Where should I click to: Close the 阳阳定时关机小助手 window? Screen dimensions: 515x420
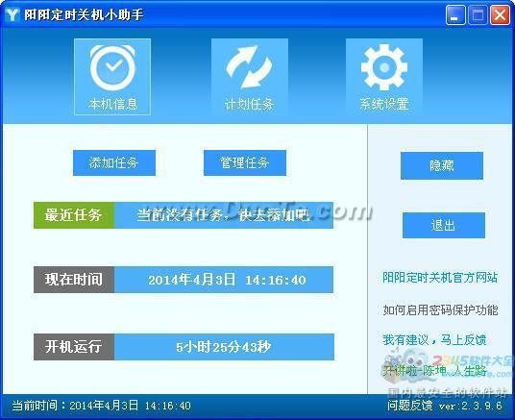pyautogui.click(x=500, y=14)
